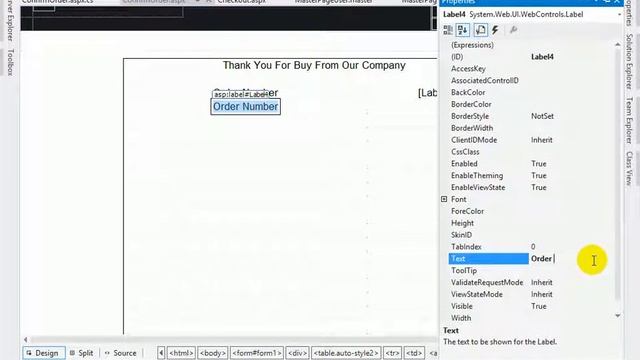640x360 pixels.
Task: Select the <table.auto-style2> breadcrumb
Action: (346, 353)
